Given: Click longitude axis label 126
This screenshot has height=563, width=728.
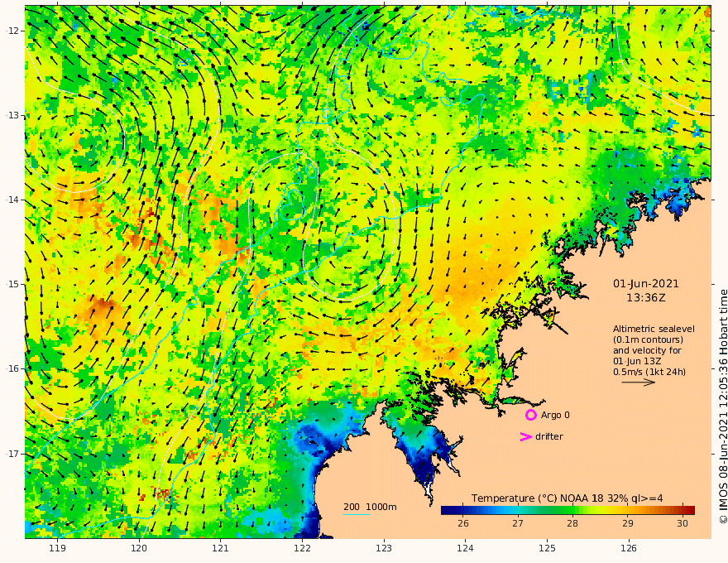Looking at the screenshot, I should [629, 548].
